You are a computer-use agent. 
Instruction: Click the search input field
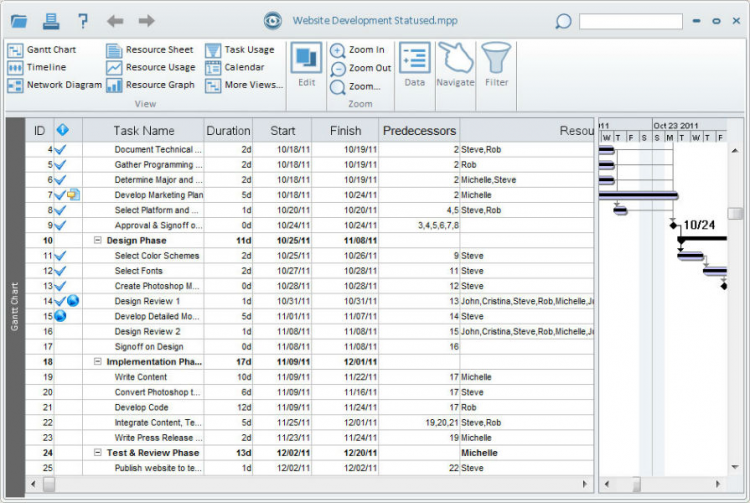click(x=630, y=21)
